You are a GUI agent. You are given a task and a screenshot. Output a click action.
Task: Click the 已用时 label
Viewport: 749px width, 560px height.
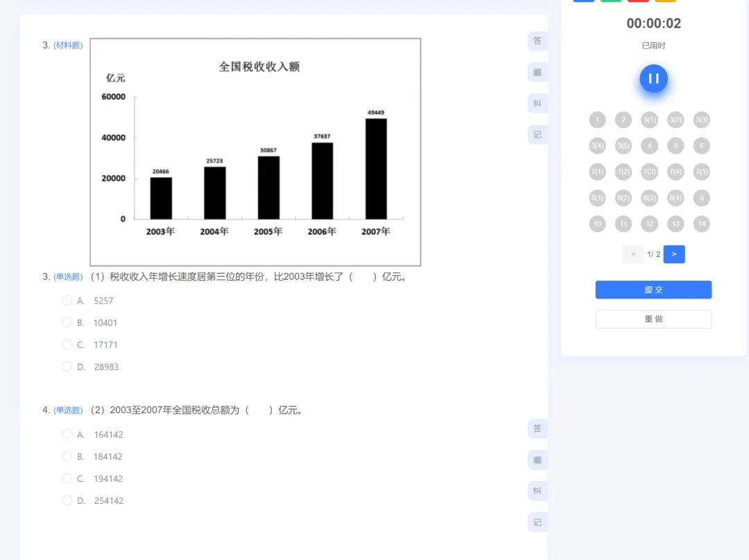pyautogui.click(x=653, y=46)
